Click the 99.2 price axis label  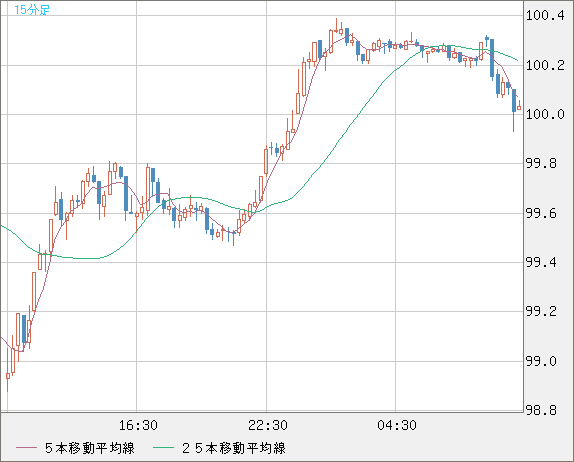click(x=541, y=311)
